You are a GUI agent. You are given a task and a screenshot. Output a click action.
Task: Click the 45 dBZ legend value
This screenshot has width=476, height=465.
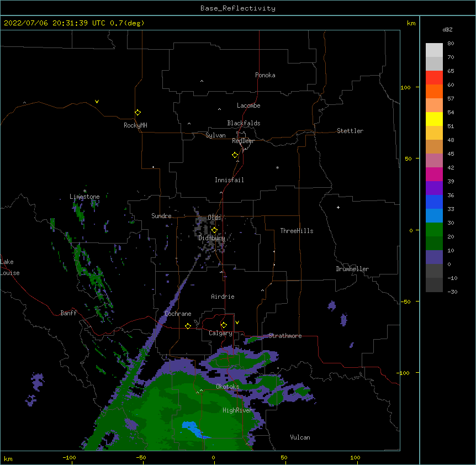[x=451, y=154]
